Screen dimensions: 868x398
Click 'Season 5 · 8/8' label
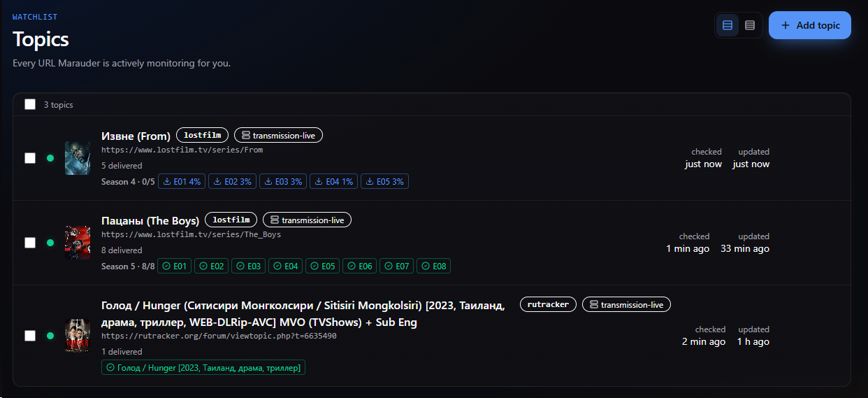pos(128,266)
